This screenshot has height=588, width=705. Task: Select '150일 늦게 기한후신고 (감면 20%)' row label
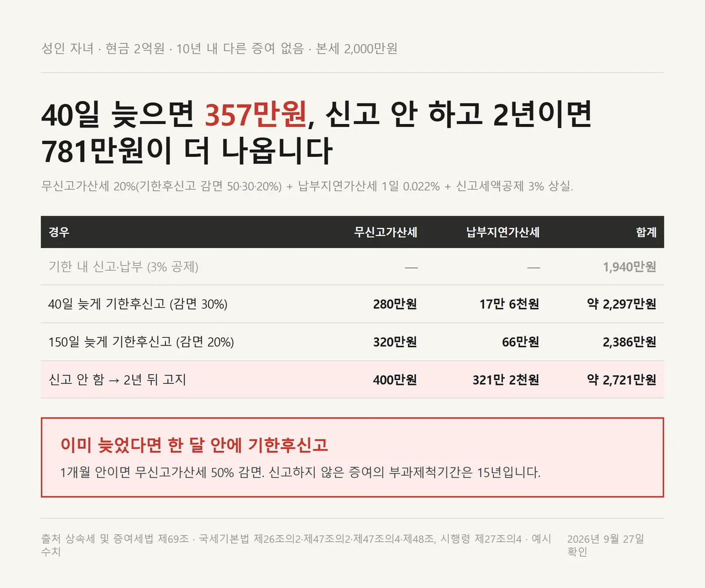tap(141, 342)
